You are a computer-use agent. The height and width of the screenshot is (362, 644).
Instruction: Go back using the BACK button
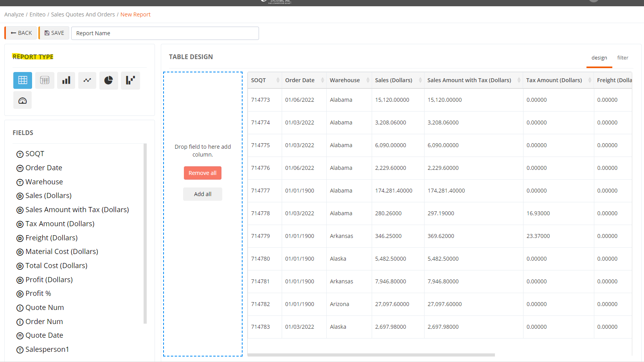(21, 33)
